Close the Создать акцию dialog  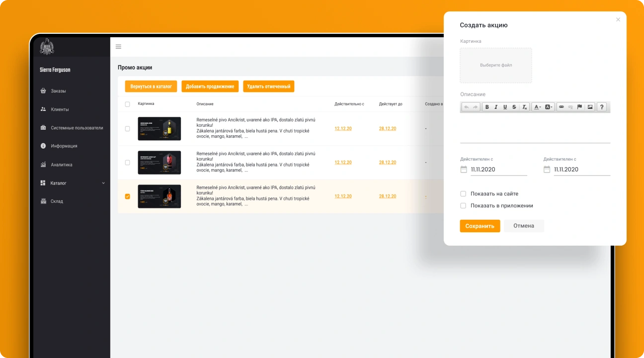point(618,20)
